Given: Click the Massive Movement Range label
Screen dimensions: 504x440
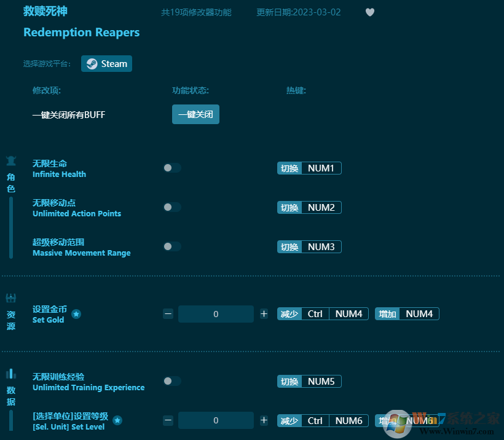Looking at the screenshot, I should coord(82,253).
